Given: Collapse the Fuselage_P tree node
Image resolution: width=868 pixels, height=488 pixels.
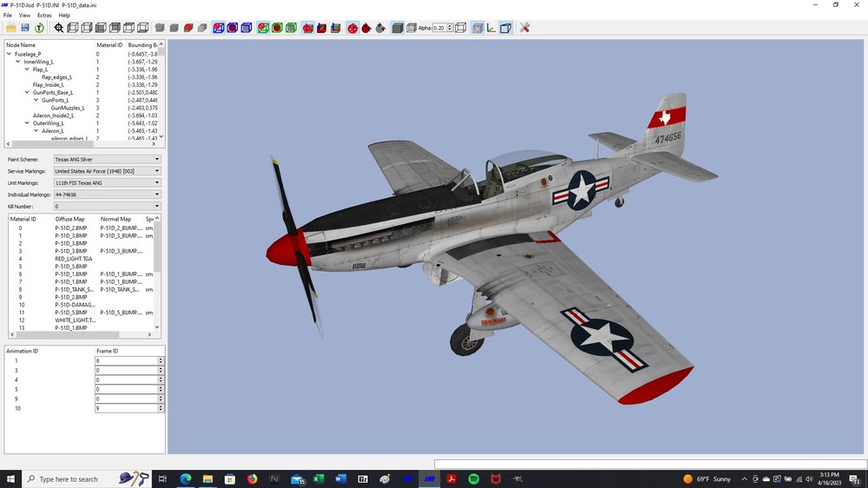Looking at the screenshot, I should (x=9, y=55).
